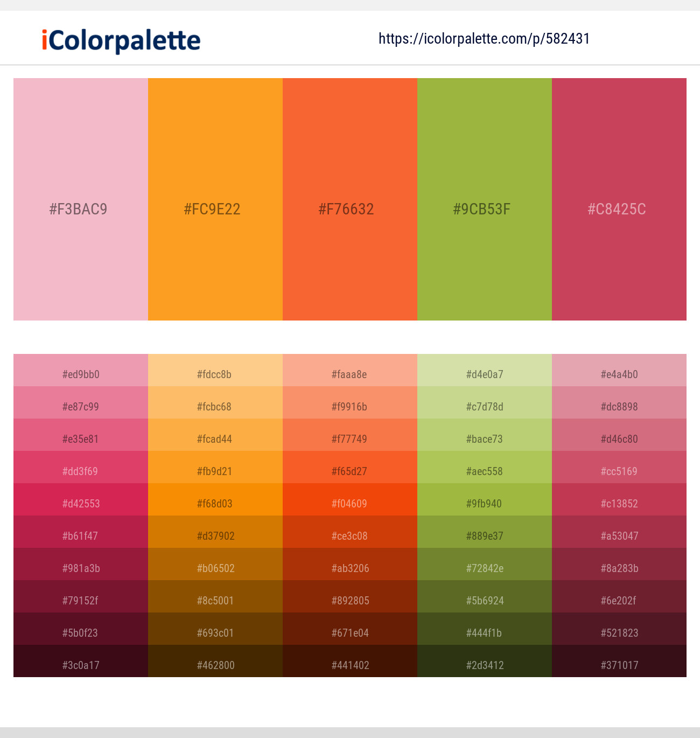Pick the #fdcc8b pale orange shade
The image size is (700, 738).
click(x=215, y=371)
